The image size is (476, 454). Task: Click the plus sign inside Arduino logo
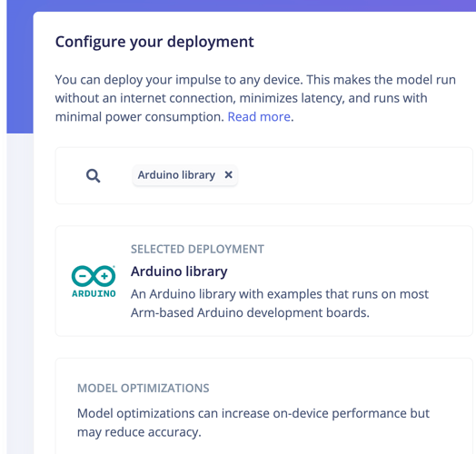(x=104, y=276)
